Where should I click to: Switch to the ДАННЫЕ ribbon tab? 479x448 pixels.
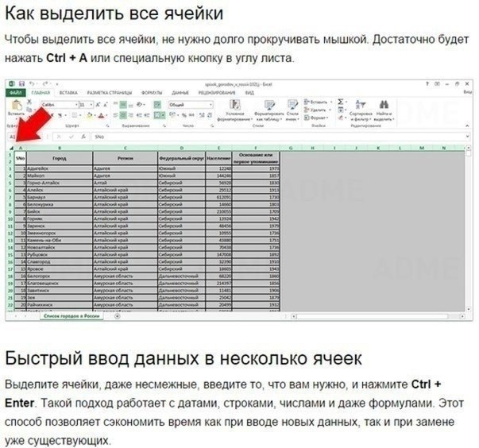[180, 92]
